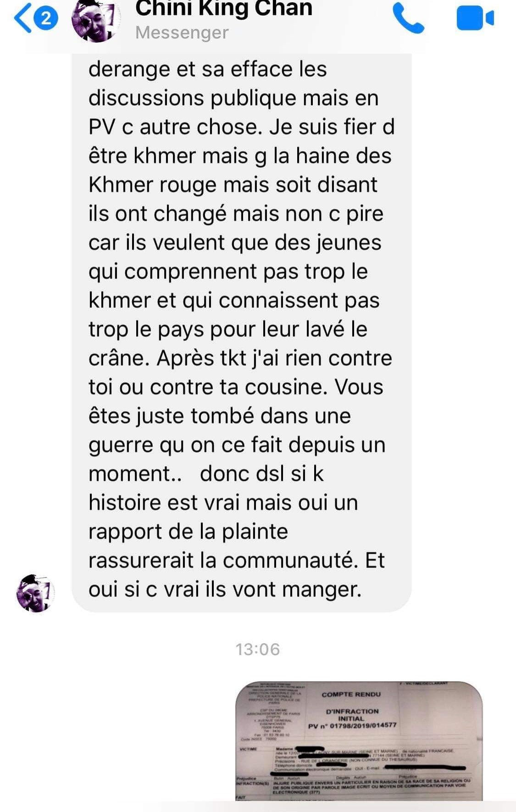Tap the 13:06 timestamp
The height and width of the screenshot is (812, 516).
click(x=257, y=649)
